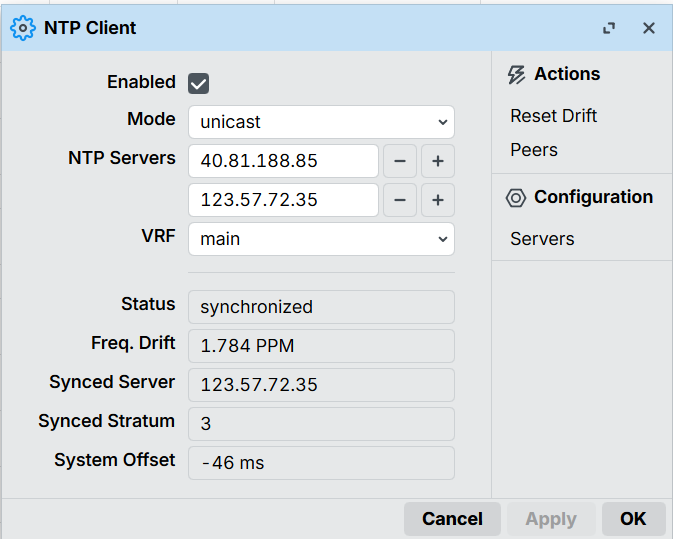This screenshot has height=539, width=673.
Task: Remove NTP server 40.81.188.85 with minus
Action: click(x=399, y=161)
